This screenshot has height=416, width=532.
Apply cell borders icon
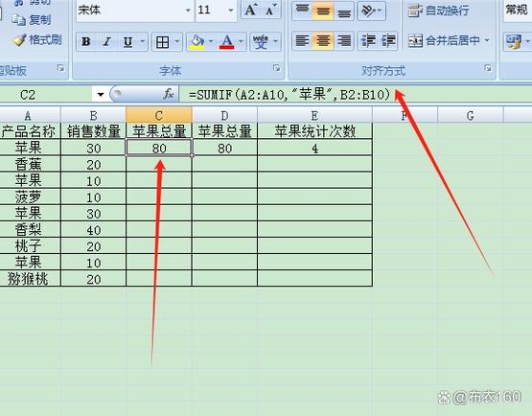pyautogui.click(x=162, y=42)
